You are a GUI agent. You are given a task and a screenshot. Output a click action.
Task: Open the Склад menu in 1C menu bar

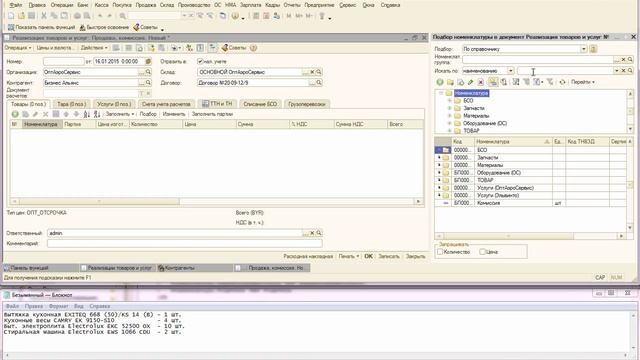[x=167, y=5]
